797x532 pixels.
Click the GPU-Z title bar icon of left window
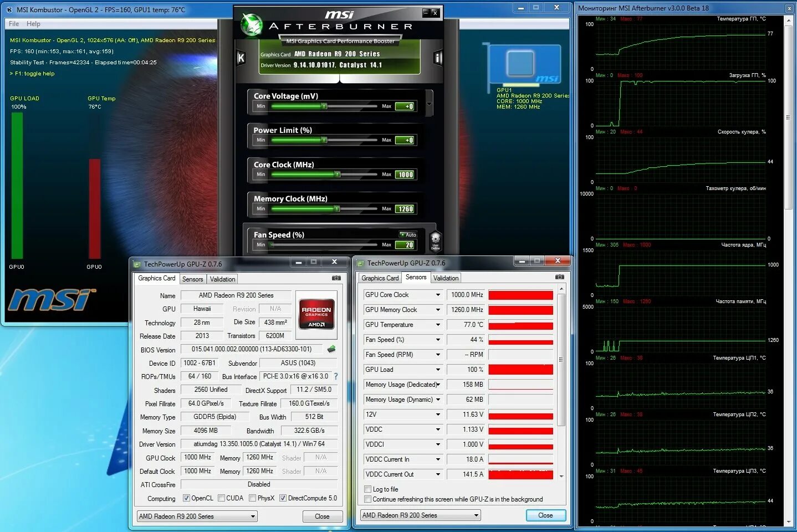[137, 264]
